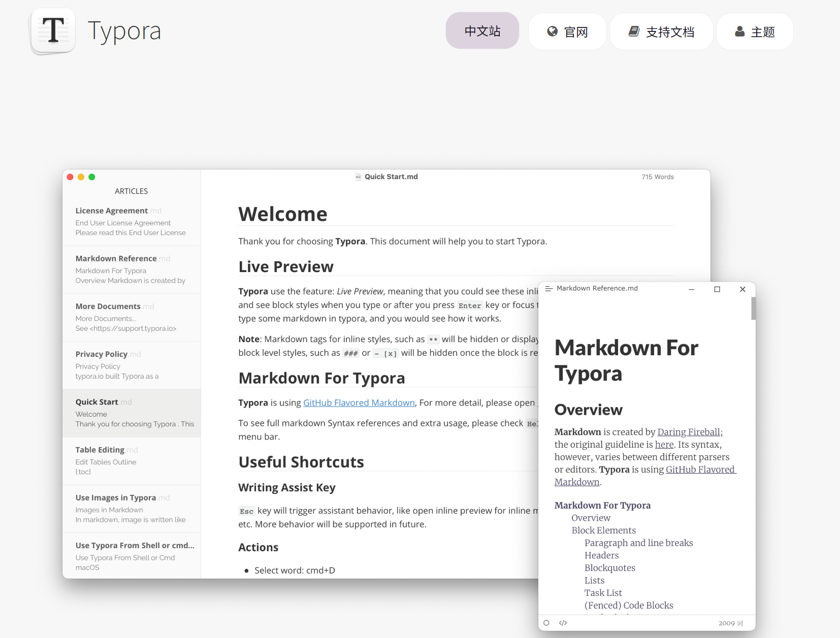Image resolution: width=840 pixels, height=638 pixels.
Task: Open the hamburger menu in Markdown Reference window
Action: pyautogui.click(x=549, y=288)
